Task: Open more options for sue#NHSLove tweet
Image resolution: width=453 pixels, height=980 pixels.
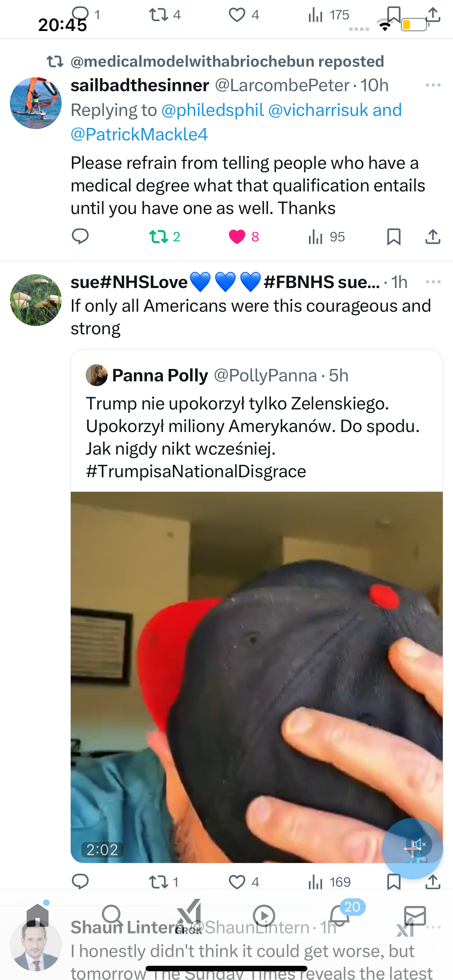Action: pos(433,281)
